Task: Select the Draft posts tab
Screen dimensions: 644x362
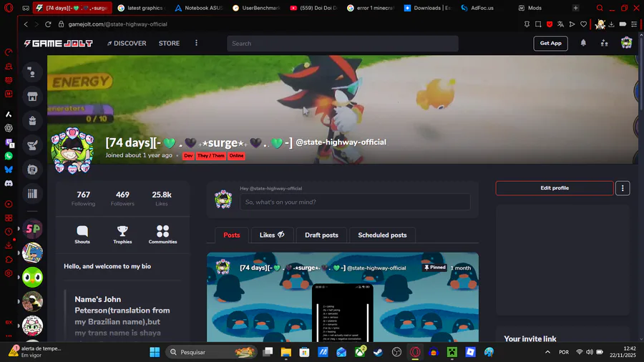Action: (x=321, y=235)
